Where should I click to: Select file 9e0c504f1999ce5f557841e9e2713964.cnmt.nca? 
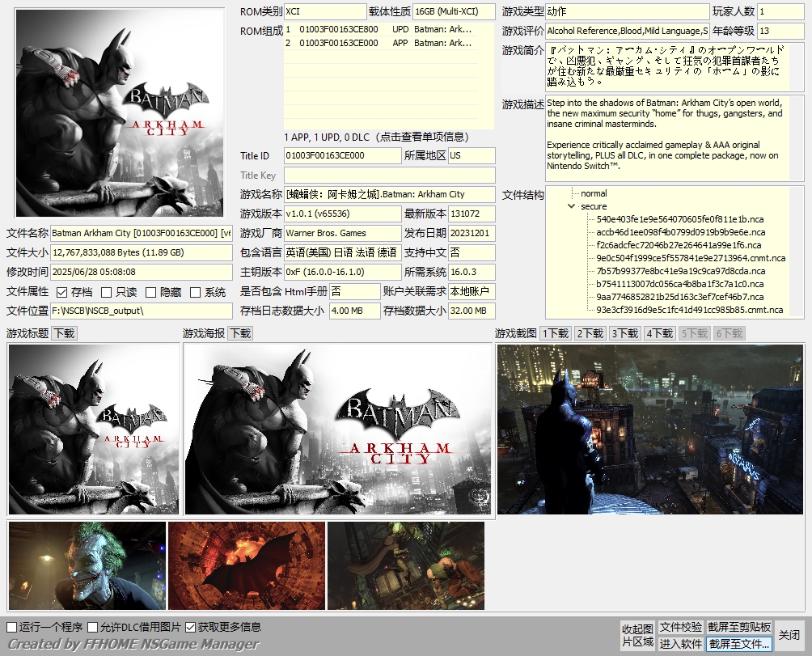(x=691, y=258)
